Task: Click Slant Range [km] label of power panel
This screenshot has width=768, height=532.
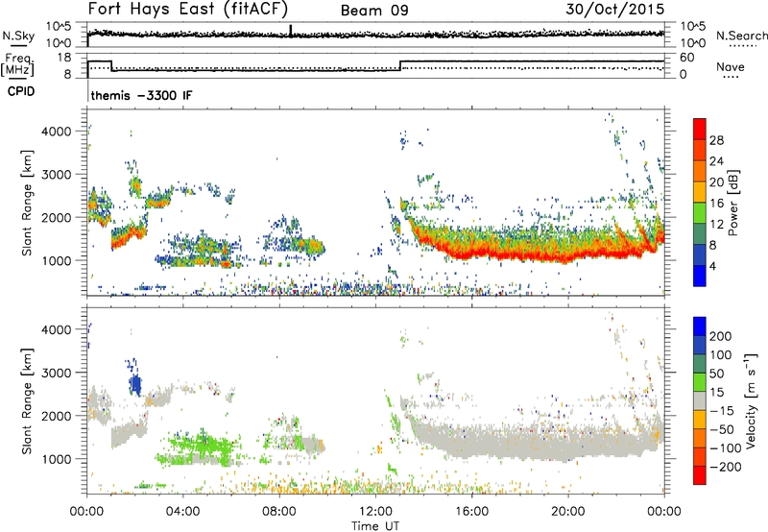Action: (27, 203)
